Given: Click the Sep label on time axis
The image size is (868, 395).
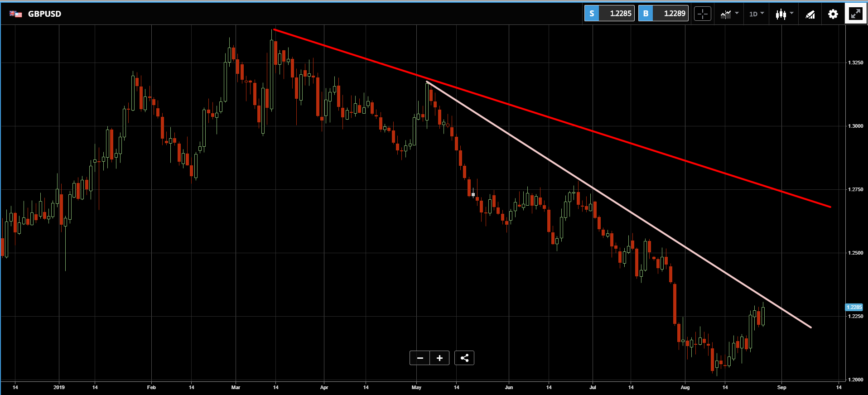Looking at the screenshot, I should (x=781, y=387).
